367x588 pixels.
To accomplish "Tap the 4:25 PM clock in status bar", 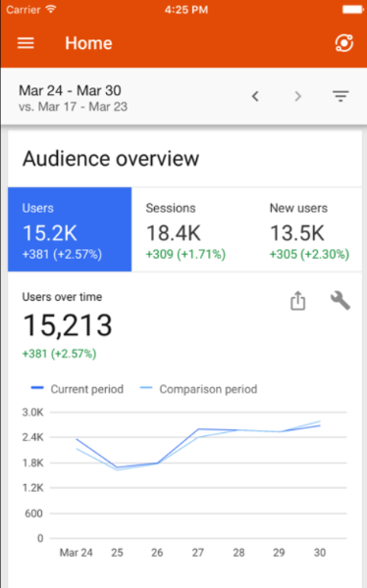I will click(186, 10).
